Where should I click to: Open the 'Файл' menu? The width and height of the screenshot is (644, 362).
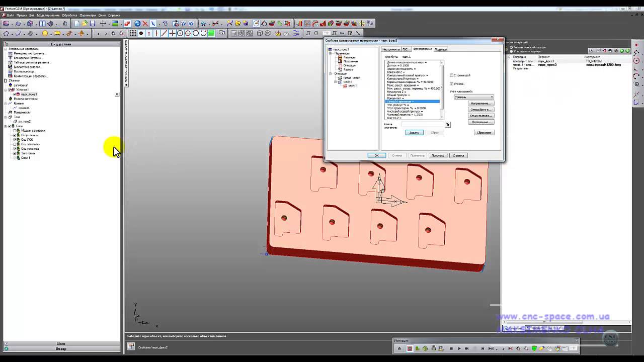pos(10,15)
